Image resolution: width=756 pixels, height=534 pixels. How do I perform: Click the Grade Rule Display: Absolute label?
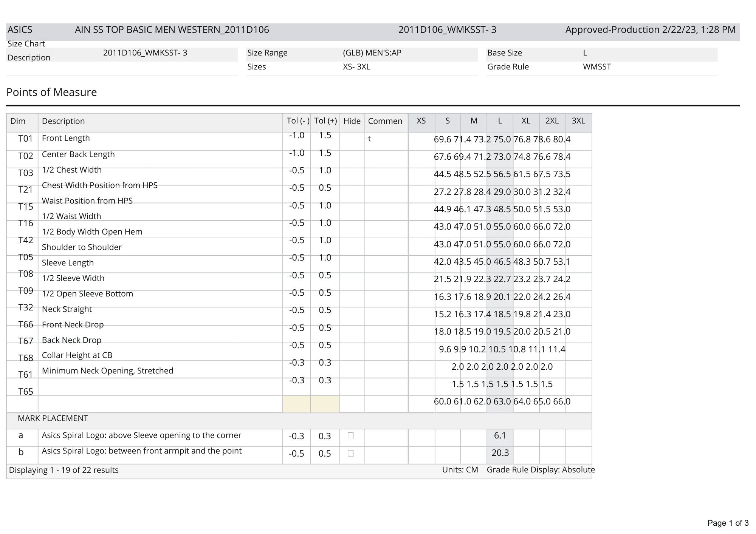point(541,470)
